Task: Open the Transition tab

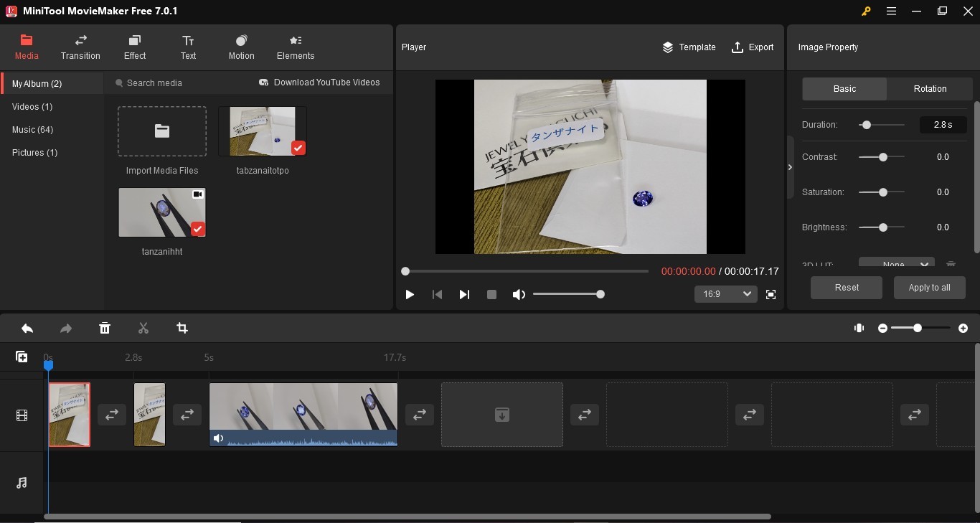Action: click(x=80, y=47)
